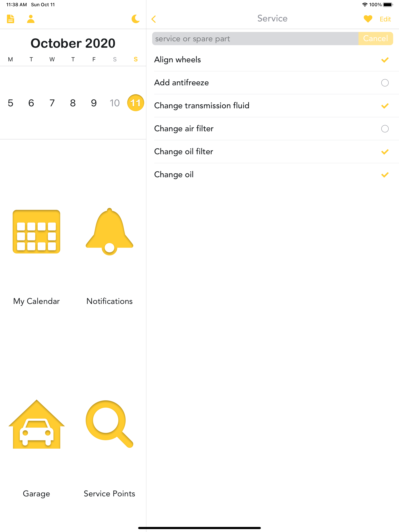Cancel the service search
Image resolution: width=399 pixels, height=532 pixels.
[x=375, y=39]
